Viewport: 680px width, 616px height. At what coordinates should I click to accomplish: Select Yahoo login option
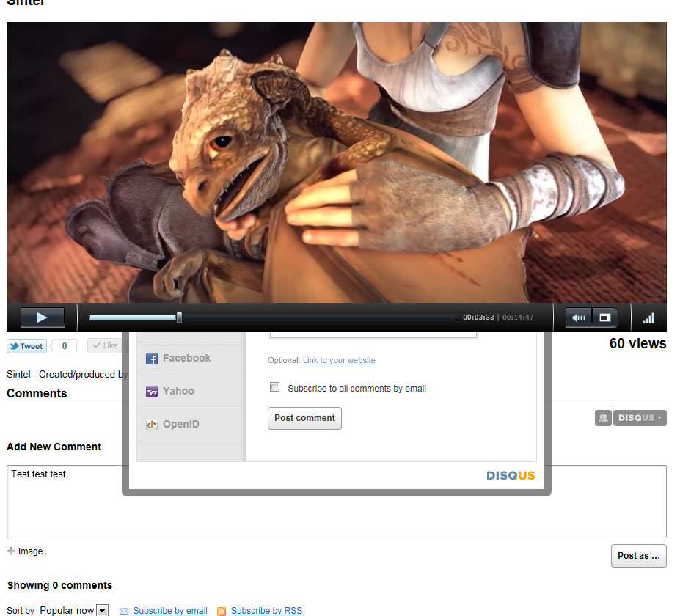(191, 391)
